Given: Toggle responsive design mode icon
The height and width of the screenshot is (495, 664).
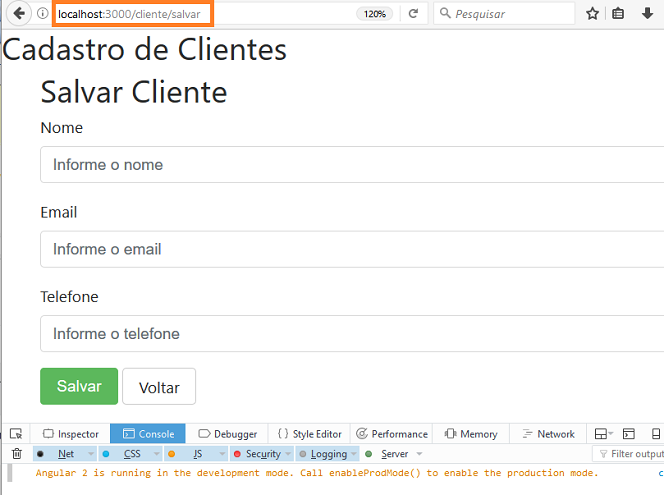Looking at the screenshot, I should coord(656,434).
